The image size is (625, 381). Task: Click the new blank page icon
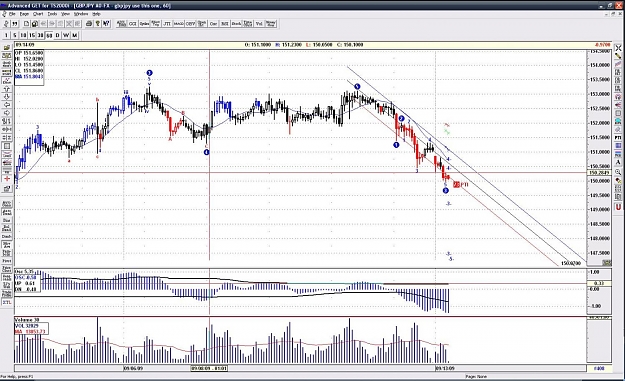[x=26, y=24]
